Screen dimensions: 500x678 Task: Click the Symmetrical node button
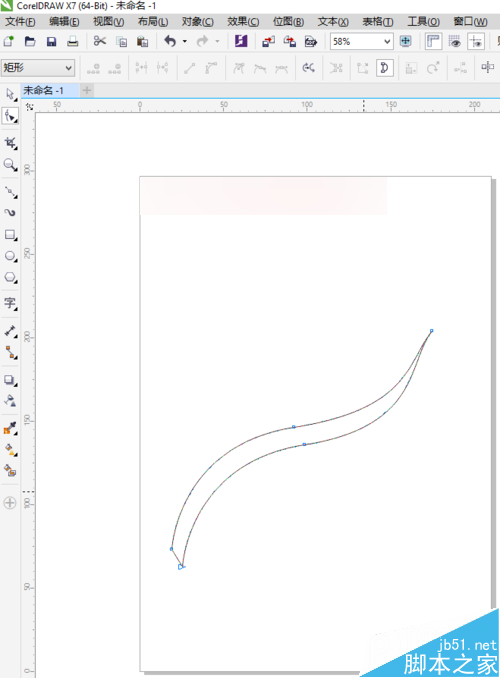(x=281, y=68)
